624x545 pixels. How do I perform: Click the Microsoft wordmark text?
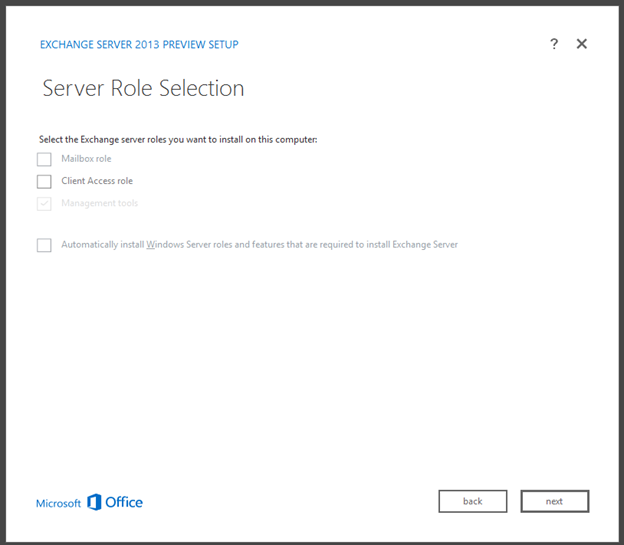[x=58, y=504]
